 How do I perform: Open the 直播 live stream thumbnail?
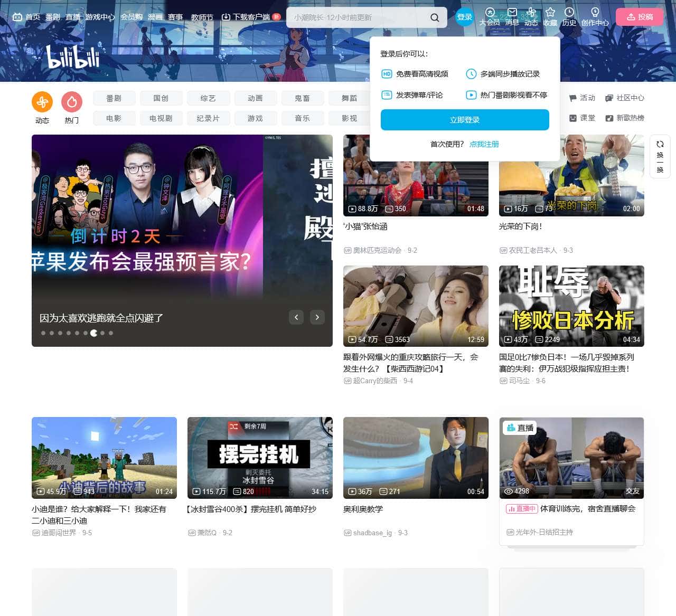[571, 458]
